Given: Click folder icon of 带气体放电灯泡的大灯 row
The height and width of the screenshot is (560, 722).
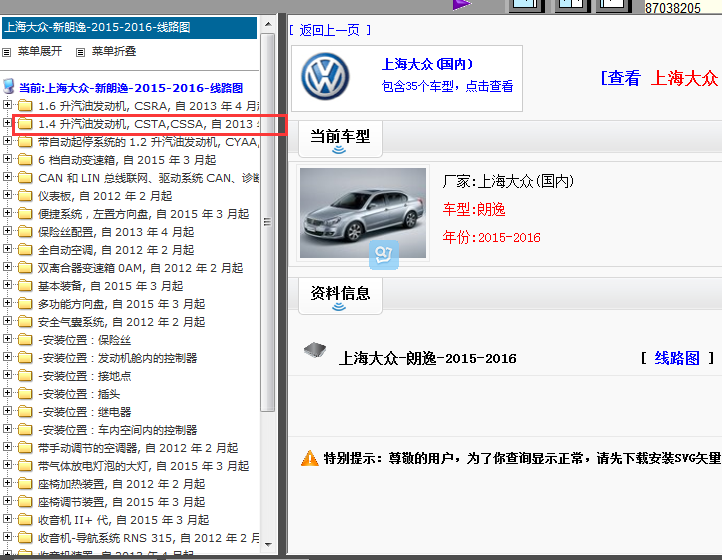Looking at the screenshot, I should (x=25, y=466).
